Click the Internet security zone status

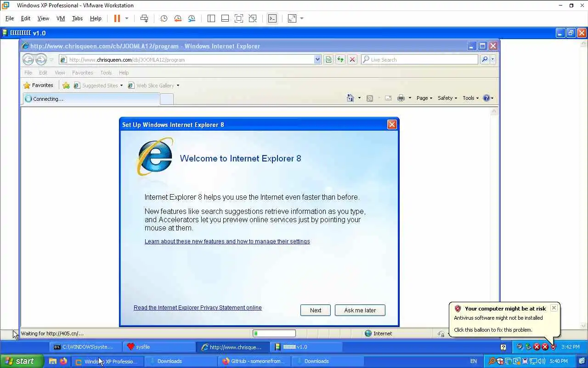[378, 333]
